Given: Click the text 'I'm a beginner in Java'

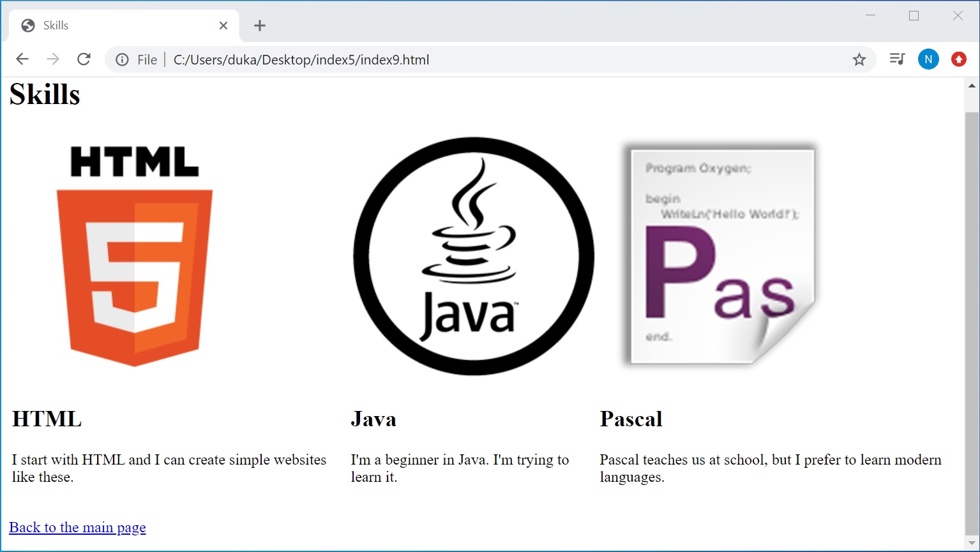Looking at the screenshot, I should pyautogui.click(x=420, y=459).
